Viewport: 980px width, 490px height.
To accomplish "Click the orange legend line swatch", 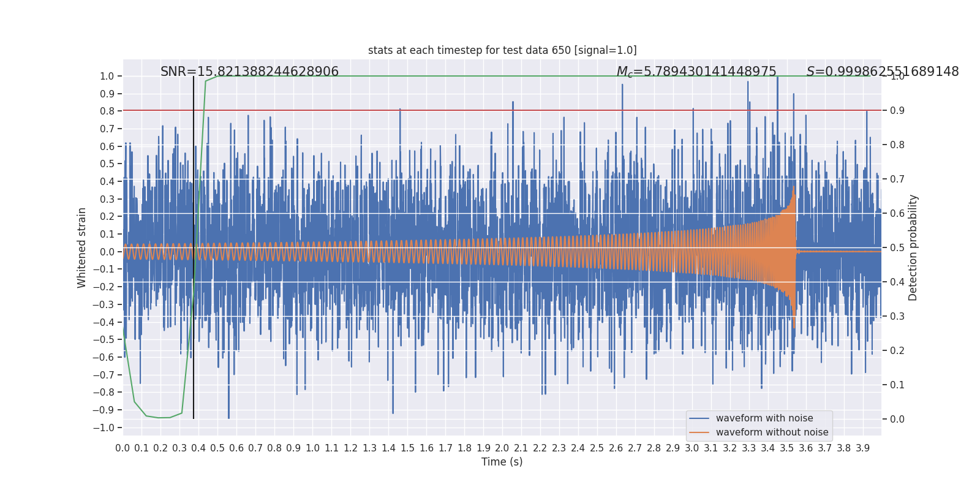I will pyautogui.click(x=699, y=432).
